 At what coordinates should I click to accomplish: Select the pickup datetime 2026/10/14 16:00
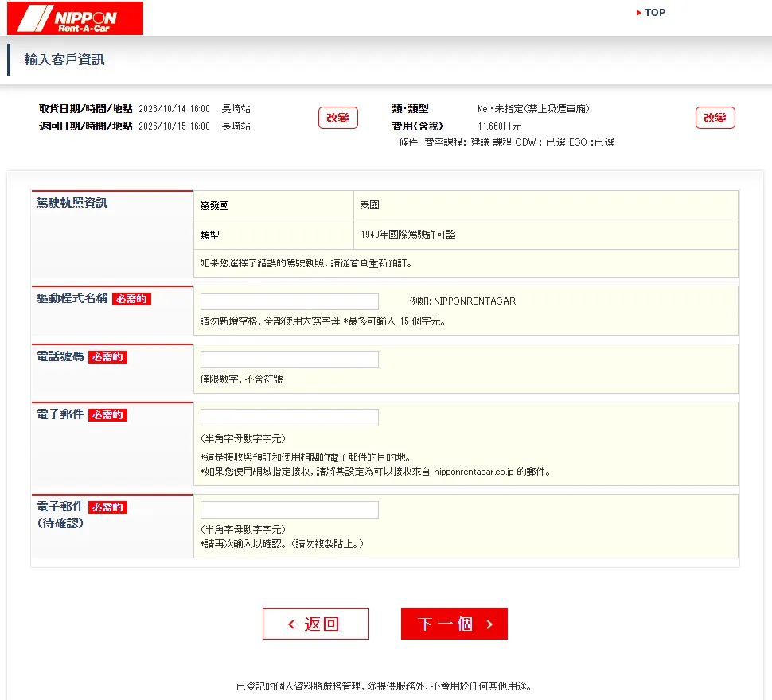coord(174,109)
